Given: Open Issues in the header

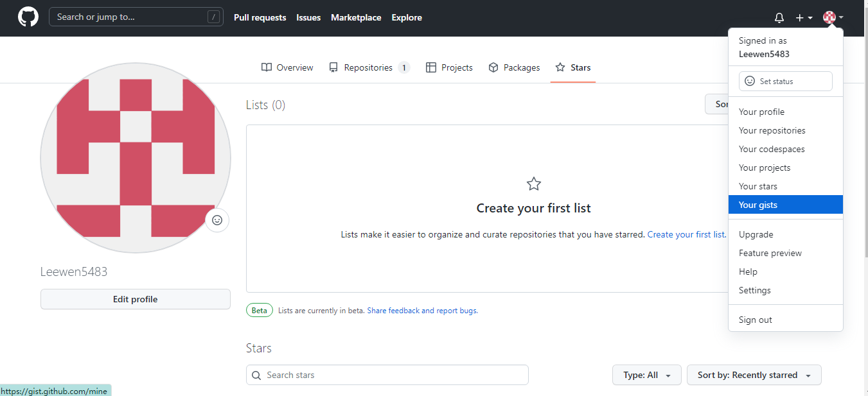Looking at the screenshot, I should pyautogui.click(x=308, y=18).
